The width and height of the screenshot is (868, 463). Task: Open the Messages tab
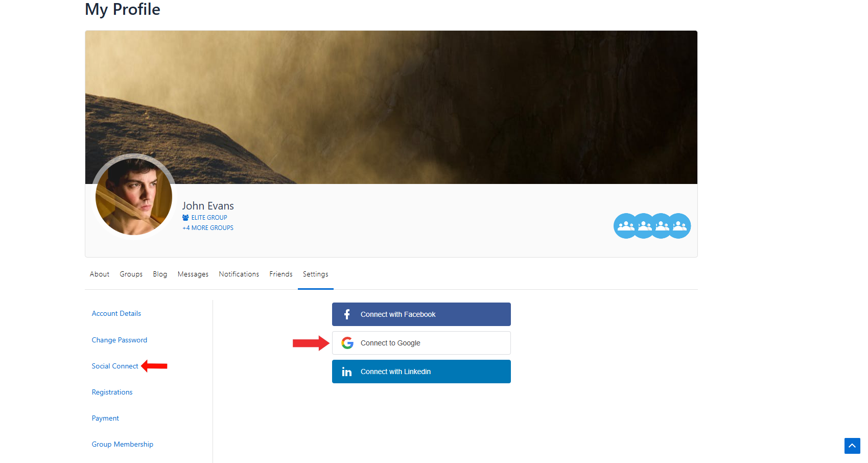(x=193, y=274)
